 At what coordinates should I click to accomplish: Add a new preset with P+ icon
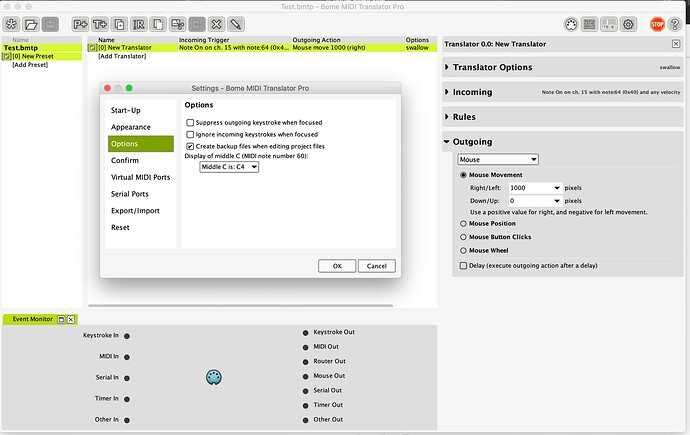tap(80, 24)
